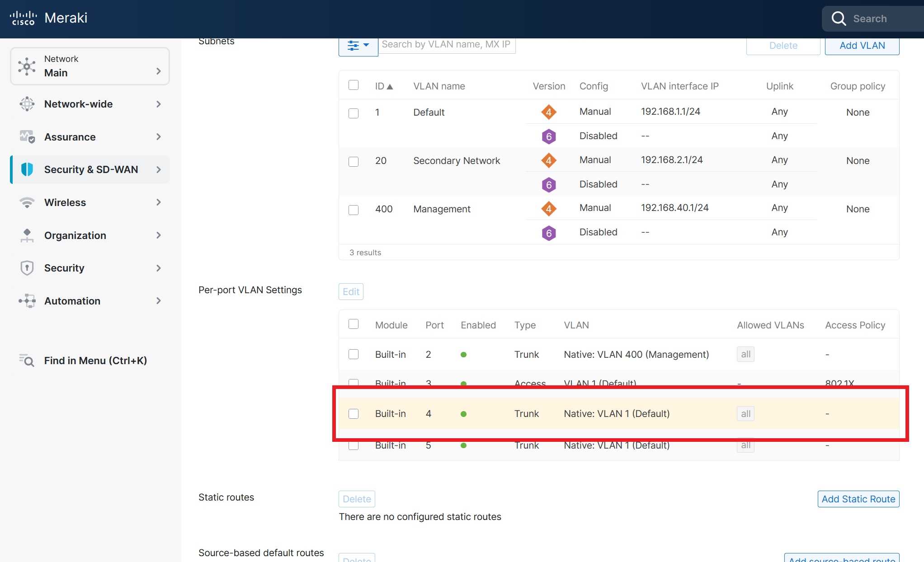The image size is (924, 562).
Task: Check the Default VLAN 1 checkbox
Action: click(354, 113)
